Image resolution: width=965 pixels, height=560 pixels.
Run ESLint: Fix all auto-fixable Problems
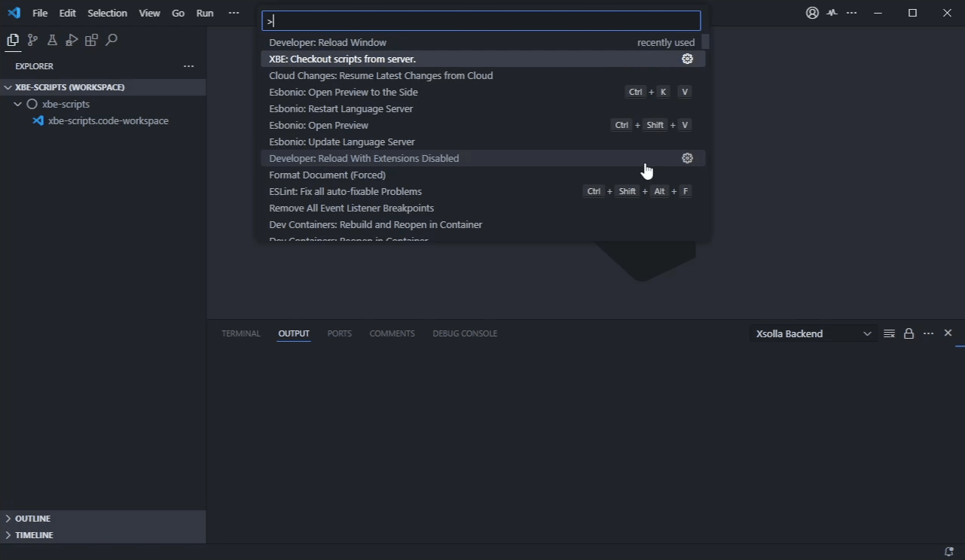point(483,191)
